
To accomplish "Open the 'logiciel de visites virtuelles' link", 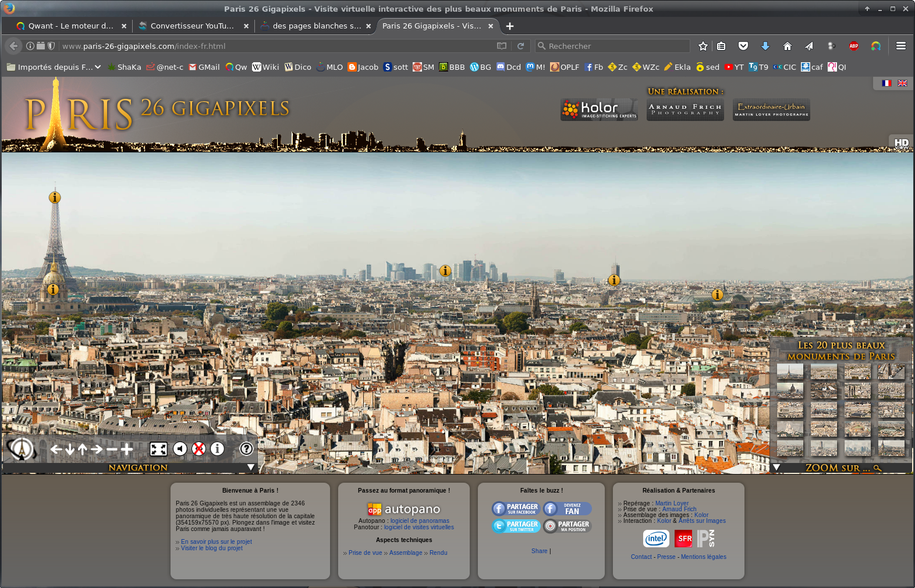I will [419, 527].
